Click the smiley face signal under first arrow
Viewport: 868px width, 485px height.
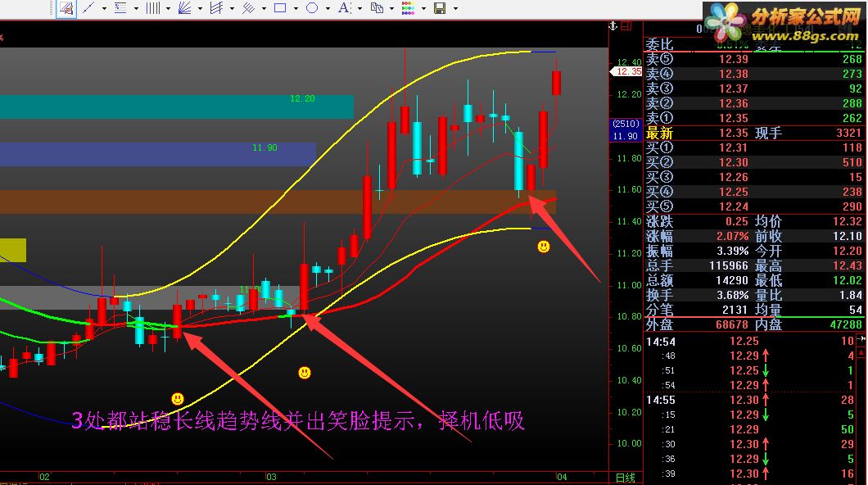click(177, 398)
